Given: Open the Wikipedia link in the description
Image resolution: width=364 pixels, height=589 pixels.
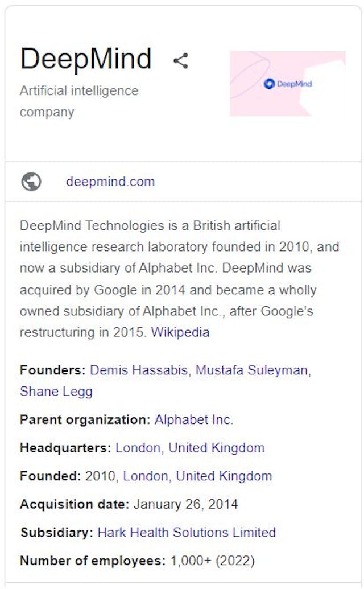Looking at the screenshot, I should [x=181, y=332].
